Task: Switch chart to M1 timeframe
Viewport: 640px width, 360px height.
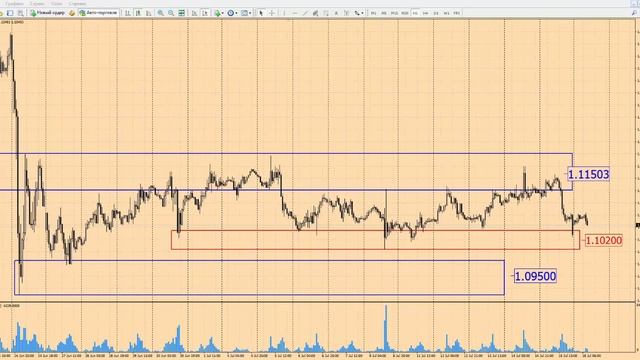Action: (x=373, y=13)
